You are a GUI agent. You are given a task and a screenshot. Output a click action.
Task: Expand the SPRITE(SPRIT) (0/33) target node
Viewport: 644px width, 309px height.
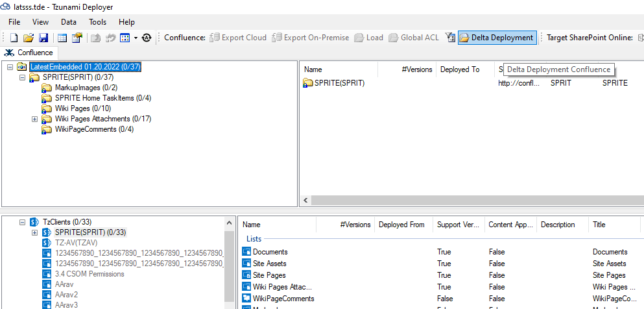(x=34, y=232)
